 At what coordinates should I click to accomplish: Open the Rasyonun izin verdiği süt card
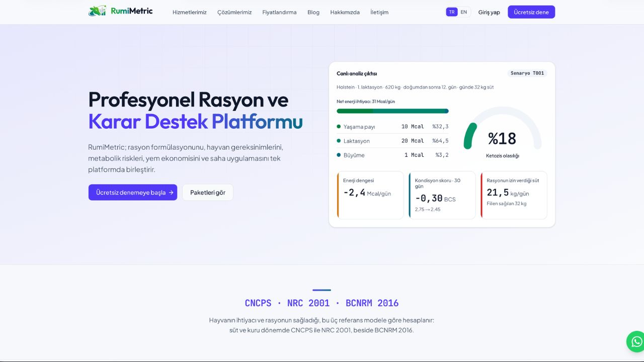(x=514, y=195)
